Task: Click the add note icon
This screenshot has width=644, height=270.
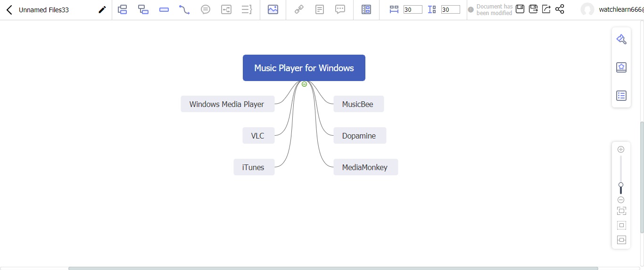Action: 320,9
